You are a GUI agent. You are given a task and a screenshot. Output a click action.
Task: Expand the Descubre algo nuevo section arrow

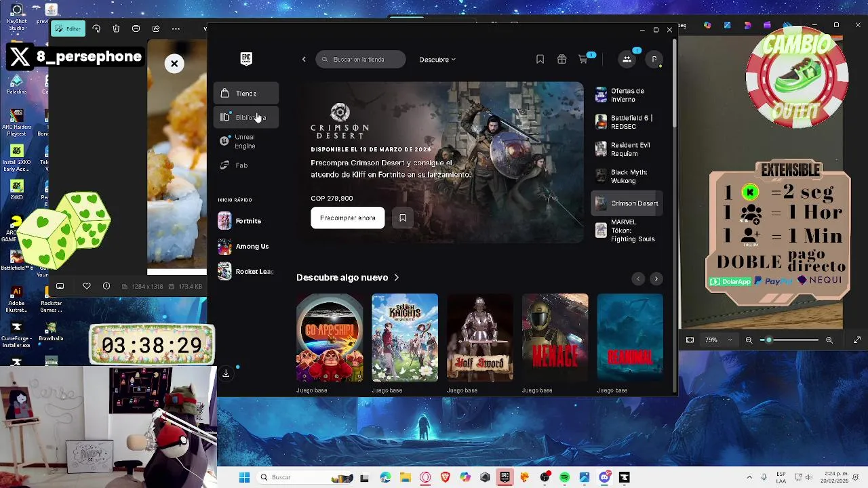pos(397,278)
